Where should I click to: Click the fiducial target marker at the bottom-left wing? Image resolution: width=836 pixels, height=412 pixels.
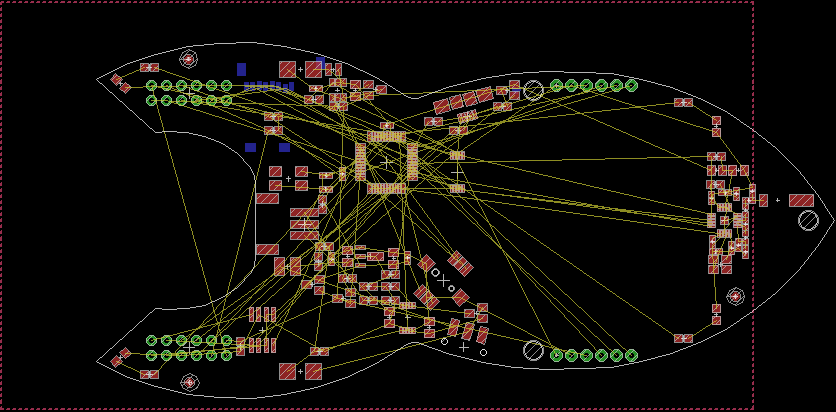(188, 381)
